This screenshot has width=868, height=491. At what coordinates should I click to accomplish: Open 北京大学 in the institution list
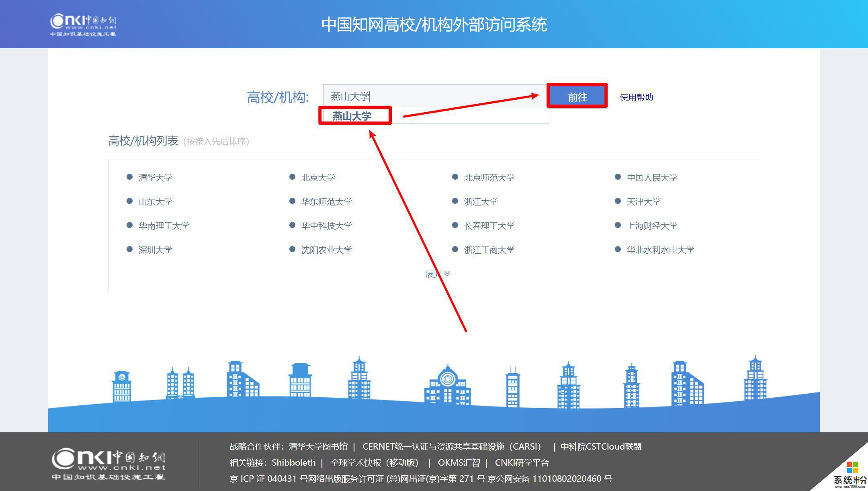pos(318,177)
